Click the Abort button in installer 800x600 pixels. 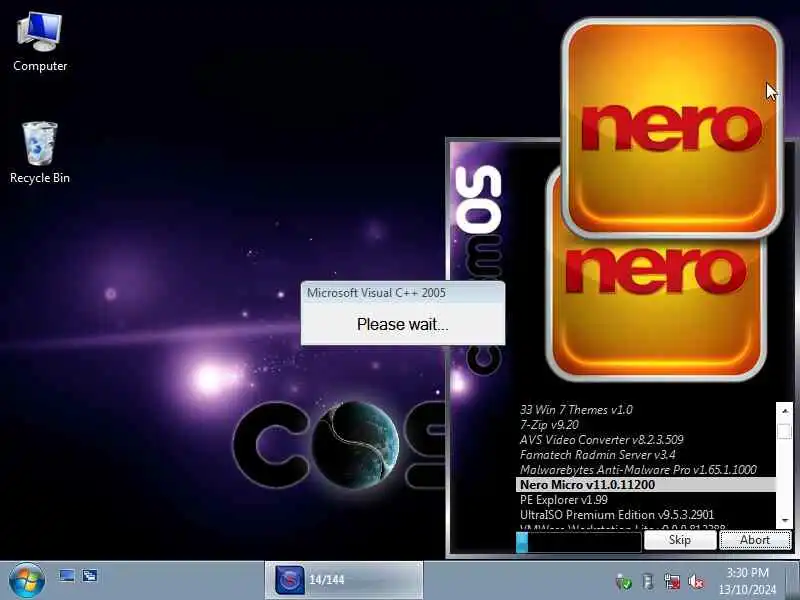[755, 540]
